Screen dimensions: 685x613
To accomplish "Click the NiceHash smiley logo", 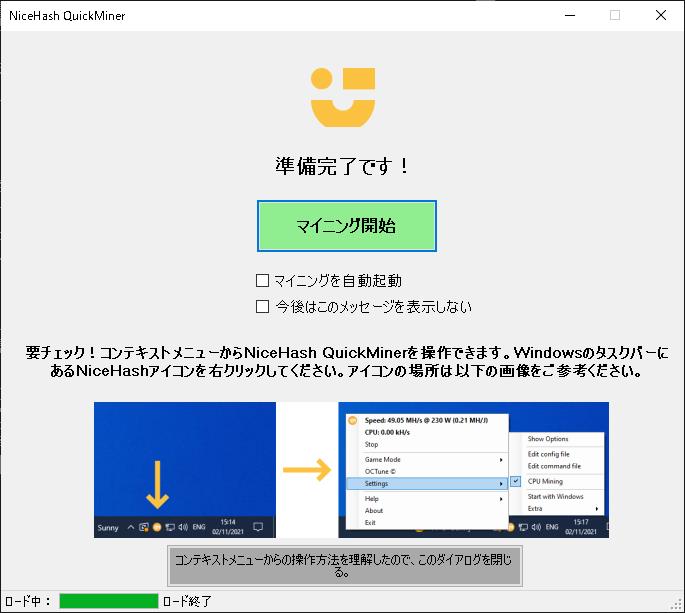I will click(x=343, y=97).
